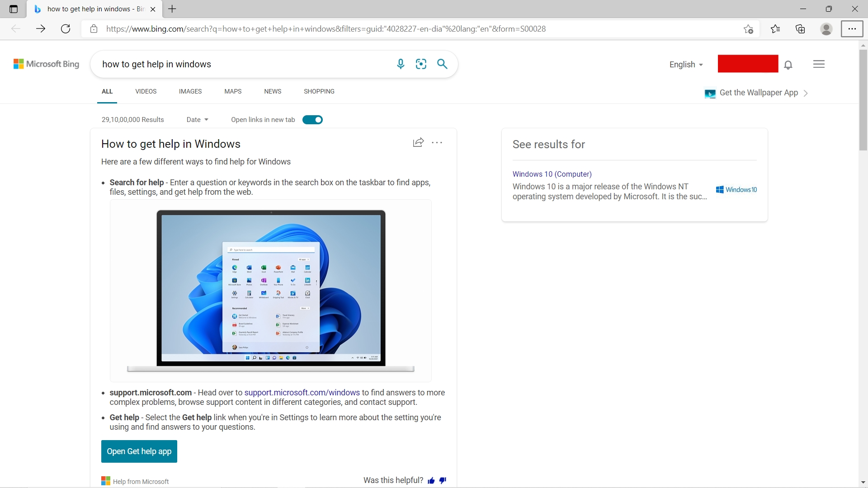Viewport: 868px width, 488px height.
Task: Click the notification bell icon
Action: tap(789, 64)
